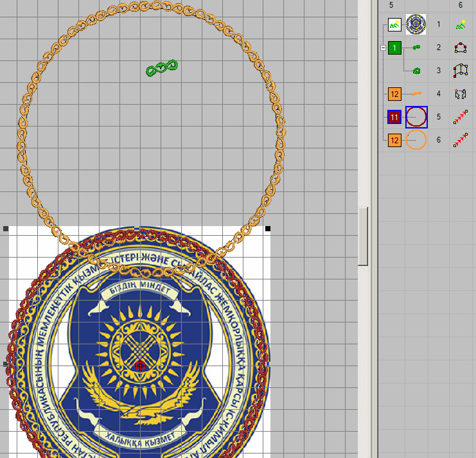Click object number 1 in the list

(x=438, y=24)
